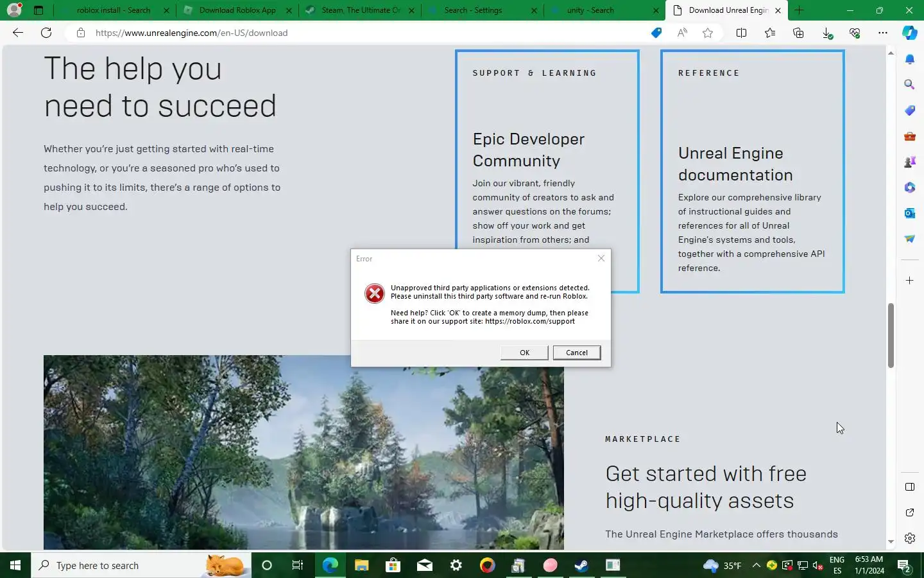Open the weather 35°F widget

[722, 565]
